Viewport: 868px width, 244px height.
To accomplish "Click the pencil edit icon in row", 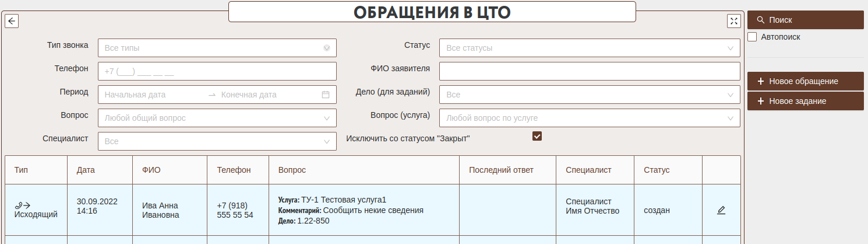I will 721,210.
